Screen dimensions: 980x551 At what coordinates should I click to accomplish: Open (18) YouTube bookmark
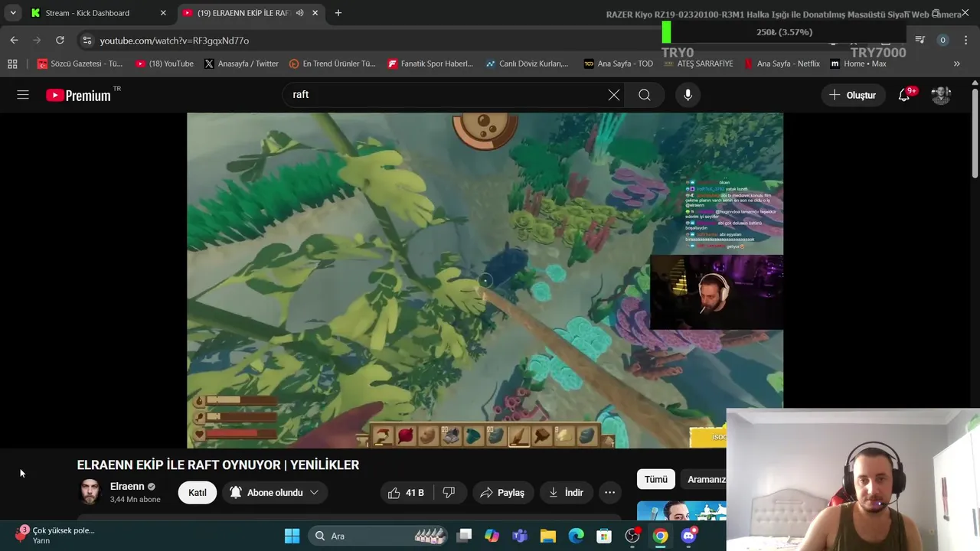point(165,64)
